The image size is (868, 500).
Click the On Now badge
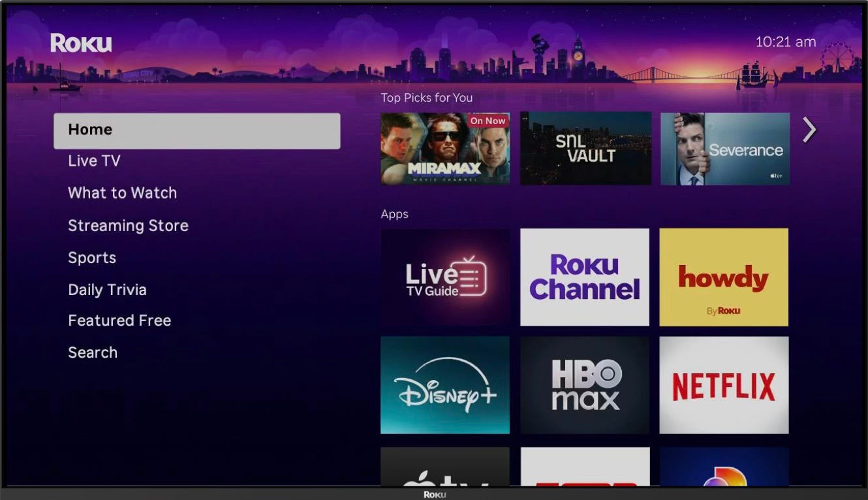[488, 121]
